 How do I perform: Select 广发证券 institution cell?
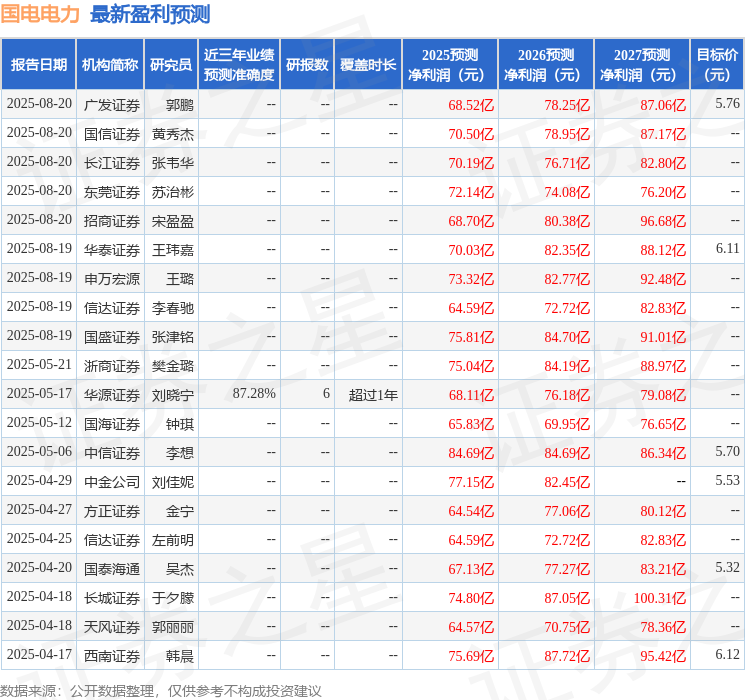112,105
